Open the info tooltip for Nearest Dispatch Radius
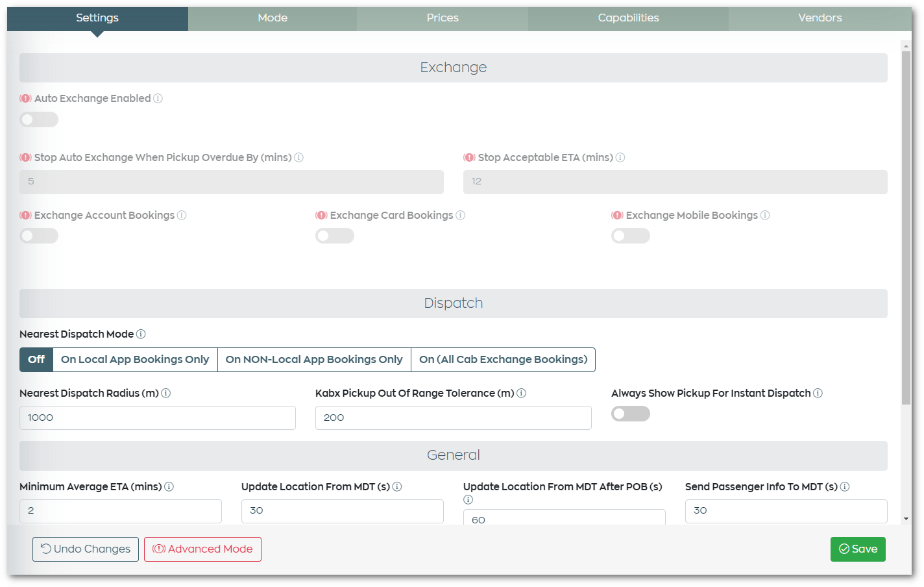The image size is (924, 587). pyautogui.click(x=167, y=393)
